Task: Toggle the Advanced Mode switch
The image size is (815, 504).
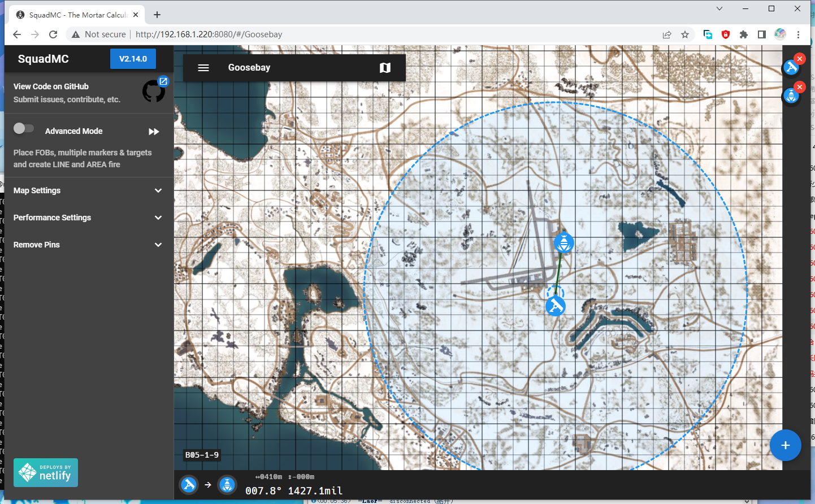Action: 24,128
